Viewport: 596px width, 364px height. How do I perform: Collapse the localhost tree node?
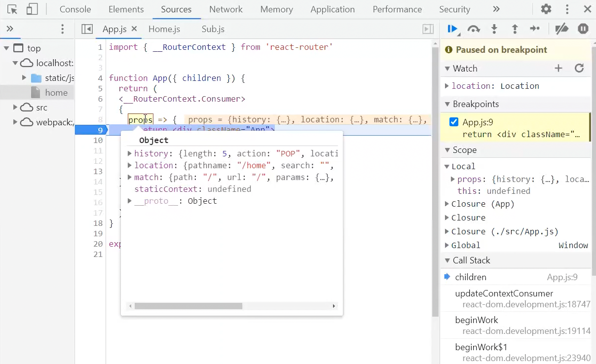point(15,63)
